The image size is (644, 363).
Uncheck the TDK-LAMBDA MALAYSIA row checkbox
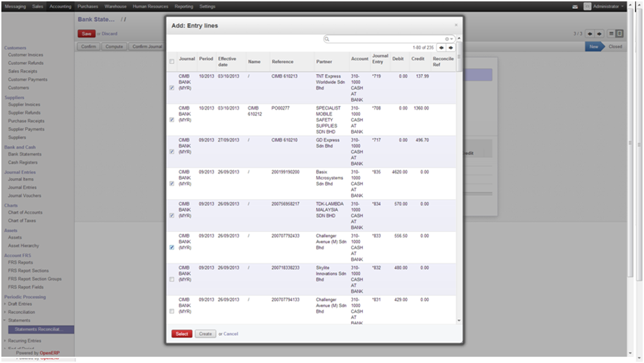click(x=172, y=216)
